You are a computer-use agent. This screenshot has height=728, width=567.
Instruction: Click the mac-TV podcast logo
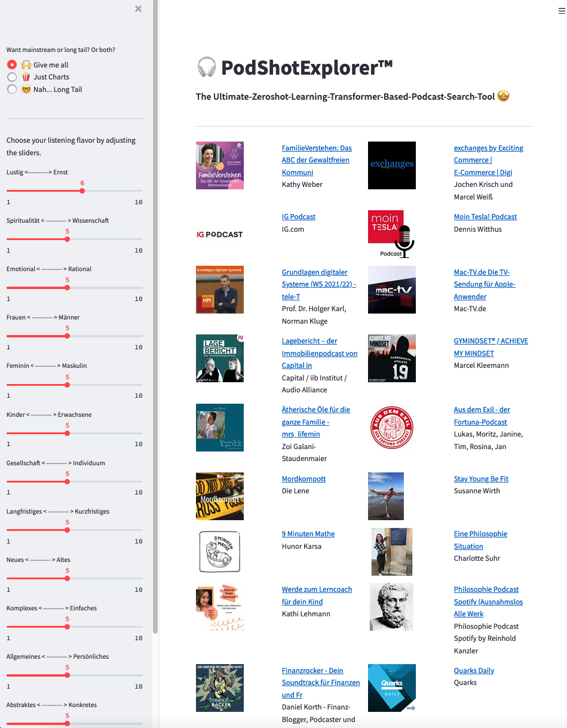[x=391, y=290]
